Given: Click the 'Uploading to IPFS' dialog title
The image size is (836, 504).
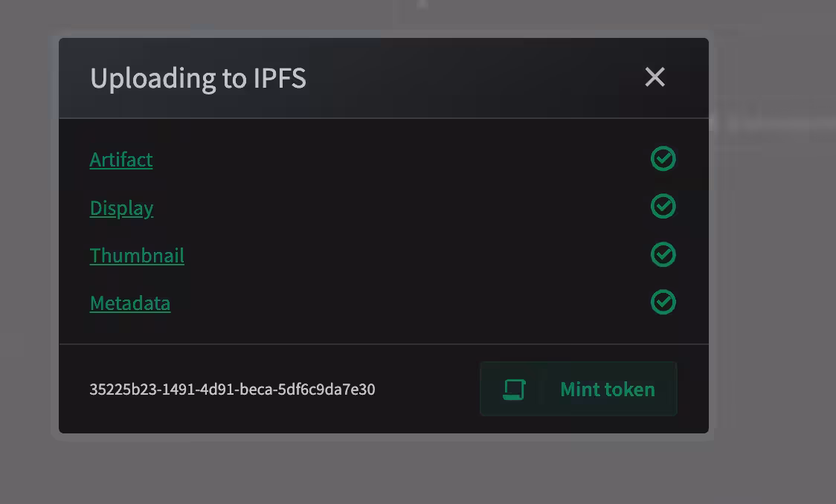Looking at the screenshot, I should tap(199, 78).
